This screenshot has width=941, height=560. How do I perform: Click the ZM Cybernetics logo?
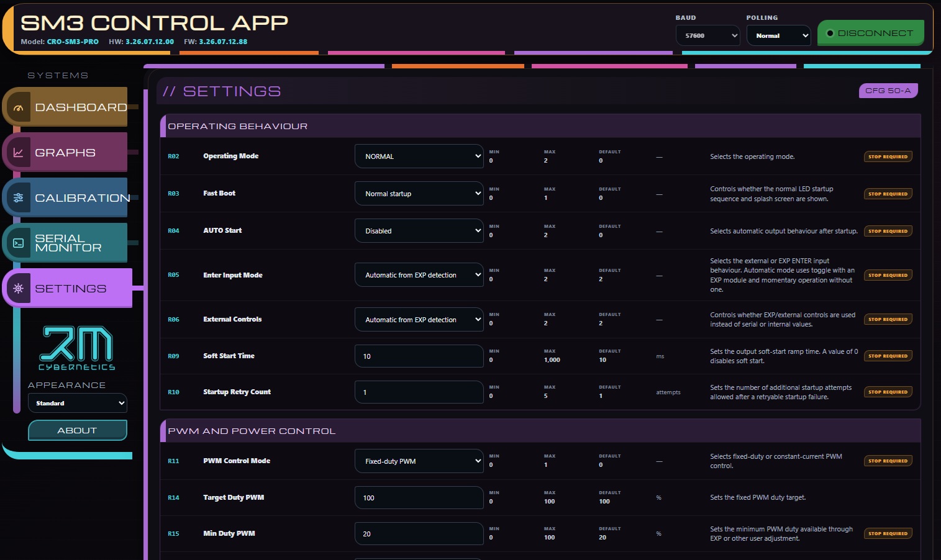coord(77,348)
